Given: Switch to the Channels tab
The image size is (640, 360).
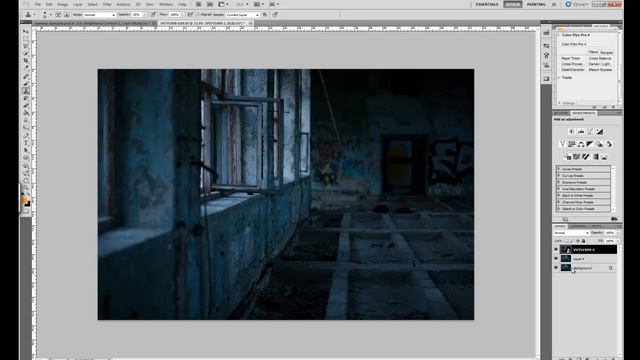Looking at the screenshot, I should coord(578,226).
